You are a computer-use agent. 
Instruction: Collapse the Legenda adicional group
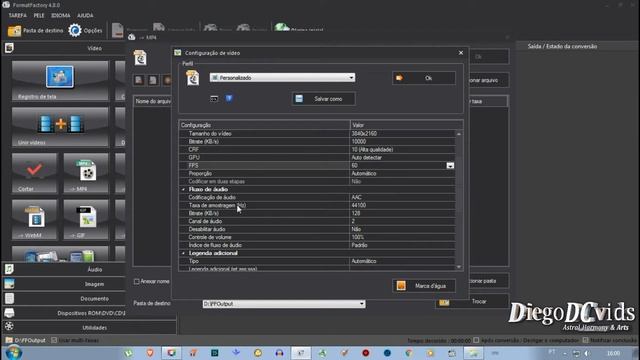[x=183, y=253]
